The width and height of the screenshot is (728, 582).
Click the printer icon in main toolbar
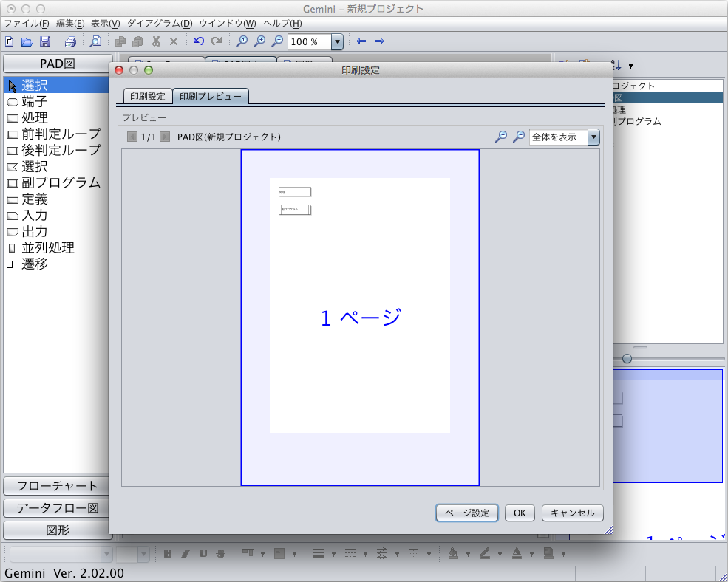tap(70, 41)
